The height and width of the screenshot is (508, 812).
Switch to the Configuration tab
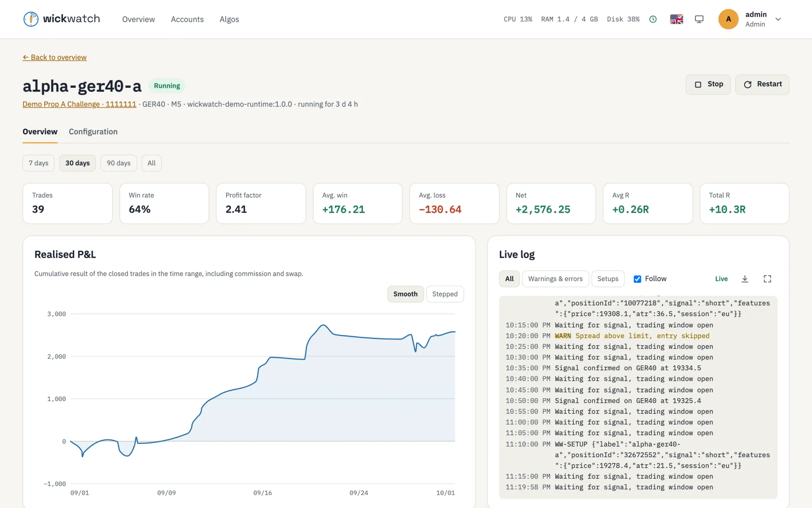tap(93, 132)
